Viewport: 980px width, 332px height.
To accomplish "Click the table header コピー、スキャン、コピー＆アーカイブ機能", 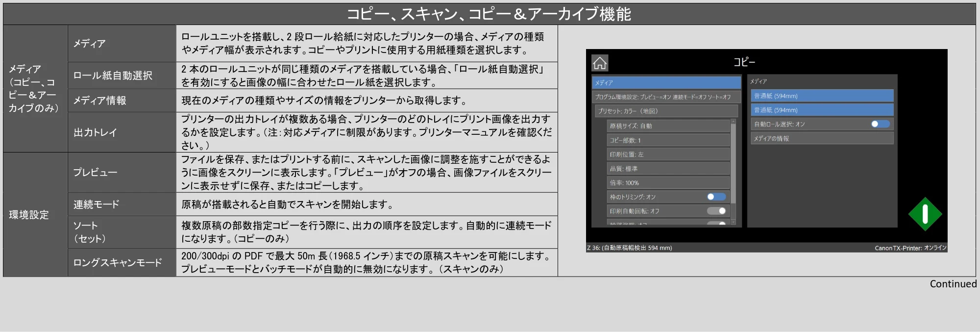I will click(x=489, y=14).
